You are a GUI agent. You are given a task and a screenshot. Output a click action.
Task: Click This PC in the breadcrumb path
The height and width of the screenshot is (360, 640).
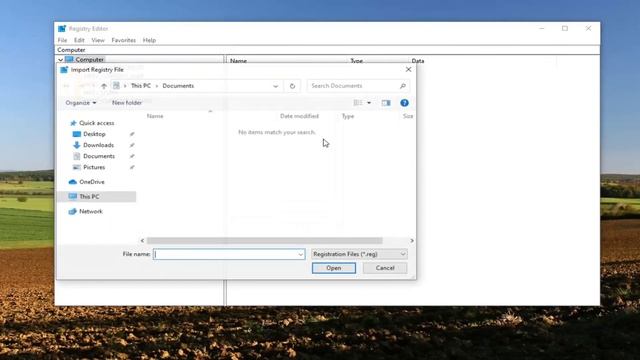click(141, 86)
